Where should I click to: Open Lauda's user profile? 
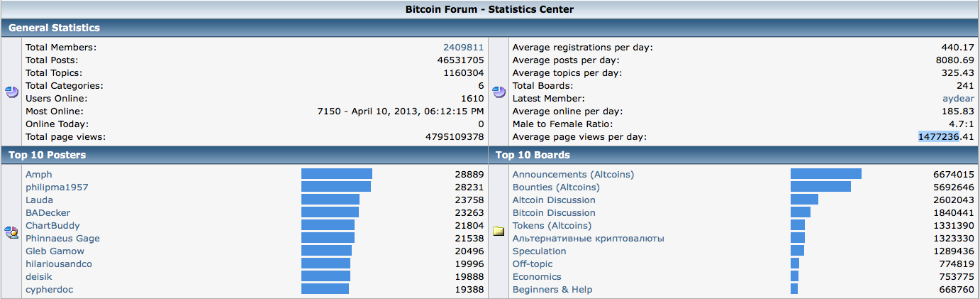click(x=39, y=200)
